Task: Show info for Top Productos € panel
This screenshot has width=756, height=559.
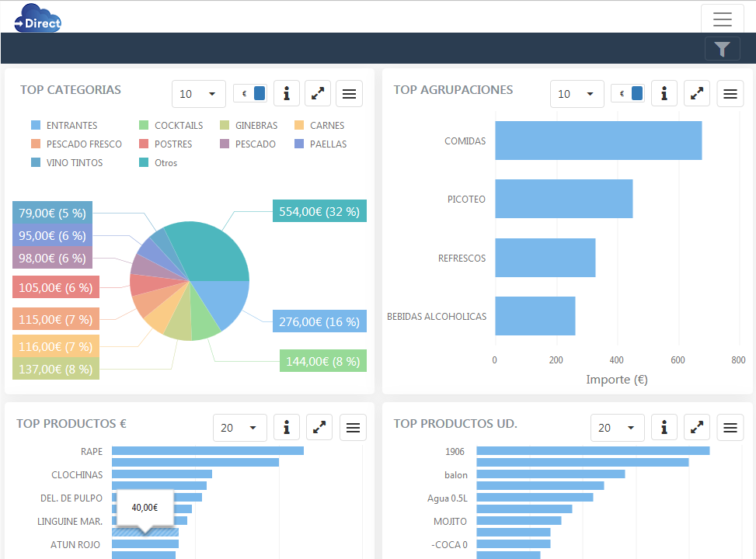Action: [x=287, y=428]
